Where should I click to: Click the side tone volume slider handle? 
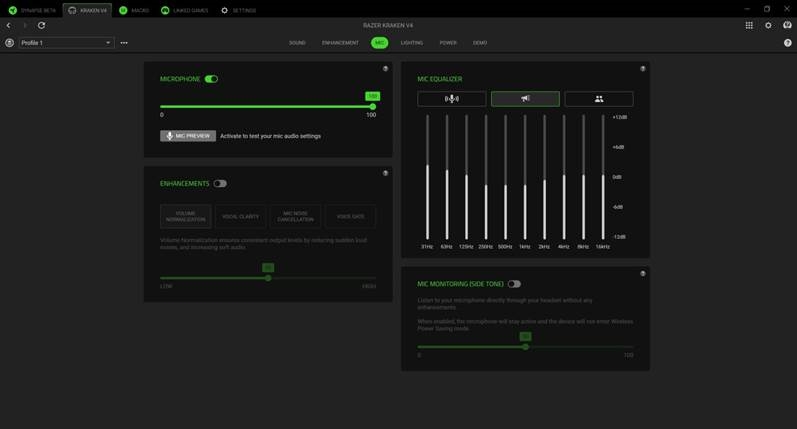pos(525,347)
